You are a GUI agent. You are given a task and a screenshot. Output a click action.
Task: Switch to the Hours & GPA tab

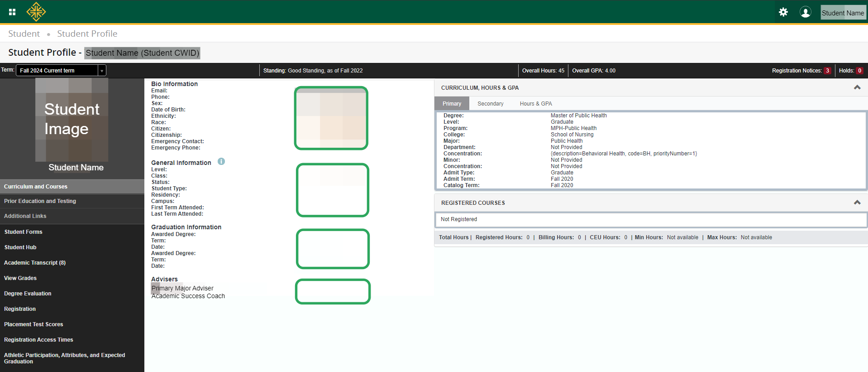pyautogui.click(x=536, y=104)
